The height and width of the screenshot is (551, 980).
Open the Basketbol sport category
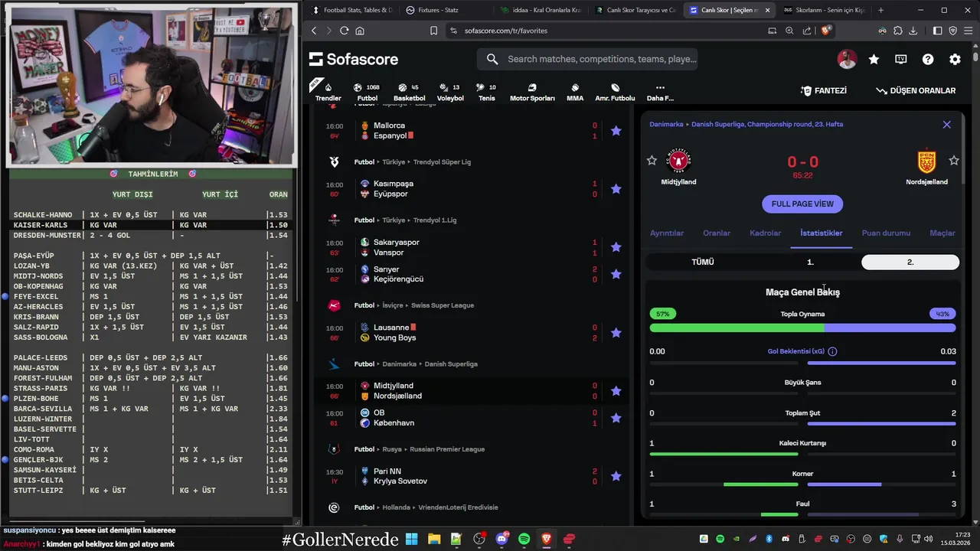click(409, 91)
